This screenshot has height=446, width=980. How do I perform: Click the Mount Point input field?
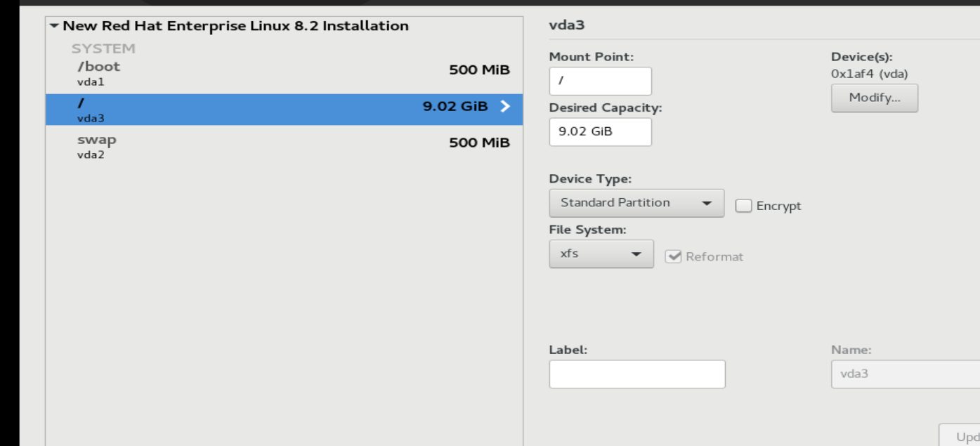600,81
